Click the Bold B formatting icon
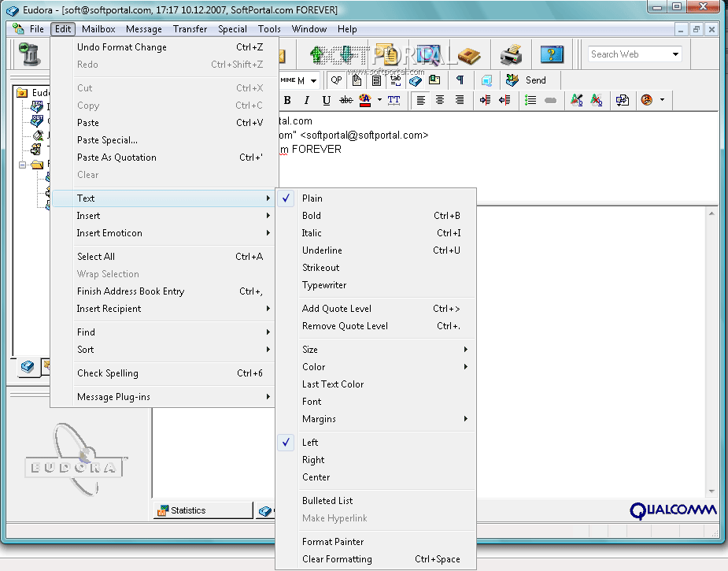The image size is (728, 571). coord(287,100)
